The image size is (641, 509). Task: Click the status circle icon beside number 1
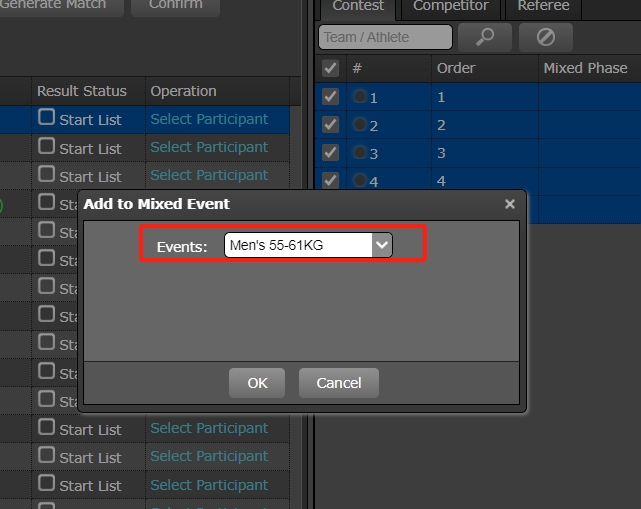tap(360, 97)
